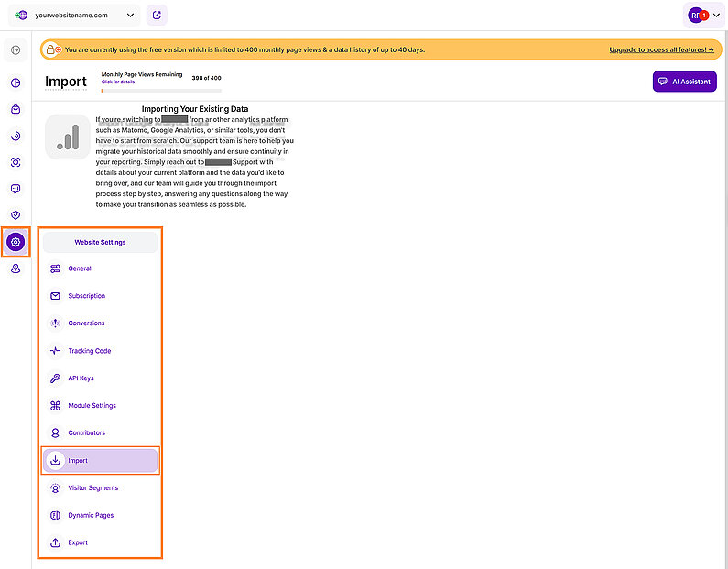
Task: Click the Tracking Code pulse icon
Action: tap(55, 351)
